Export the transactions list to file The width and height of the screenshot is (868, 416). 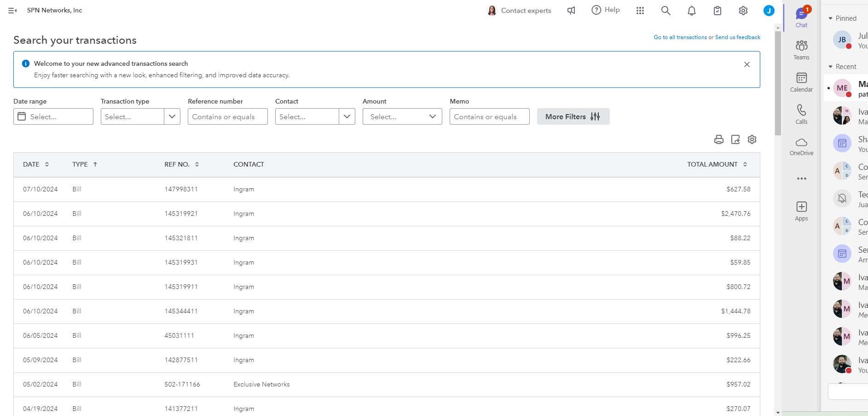[735, 139]
